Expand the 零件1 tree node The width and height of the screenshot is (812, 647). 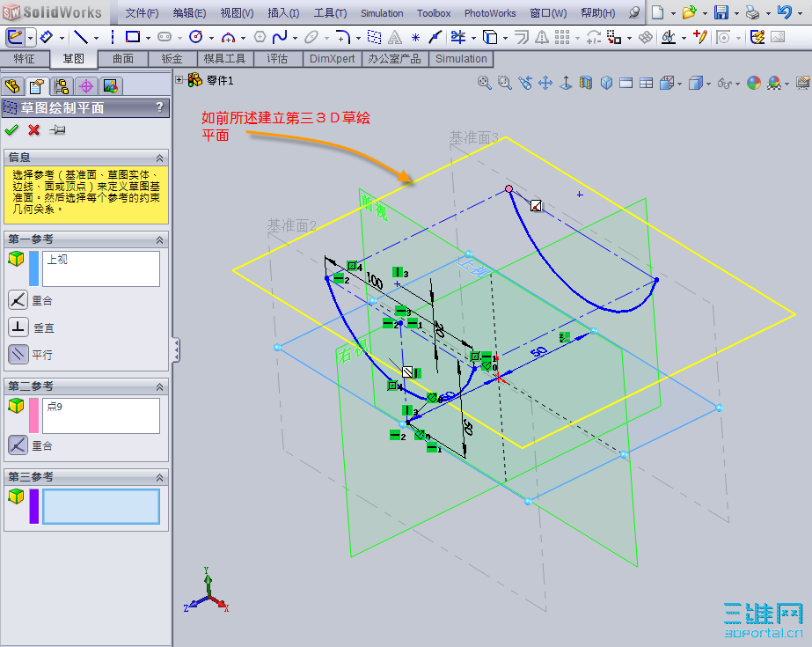coord(179,80)
